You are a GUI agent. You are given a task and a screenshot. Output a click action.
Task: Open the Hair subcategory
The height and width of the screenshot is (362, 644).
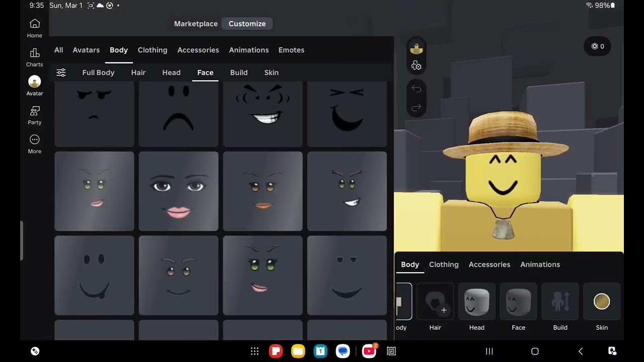point(138,72)
